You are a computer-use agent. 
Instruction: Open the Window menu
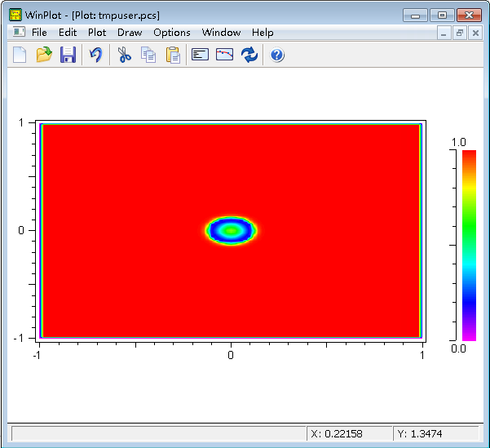[x=221, y=33]
